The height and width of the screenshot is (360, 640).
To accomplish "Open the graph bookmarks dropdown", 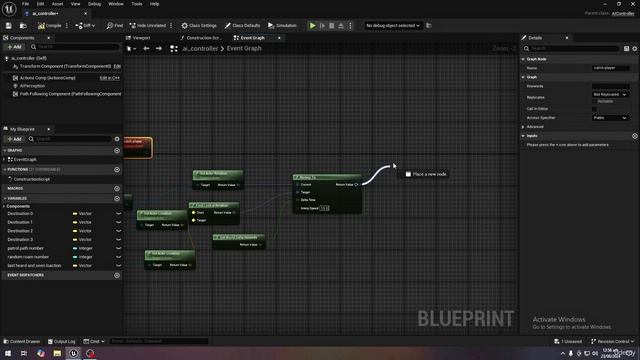I will [x=131, y=49].
